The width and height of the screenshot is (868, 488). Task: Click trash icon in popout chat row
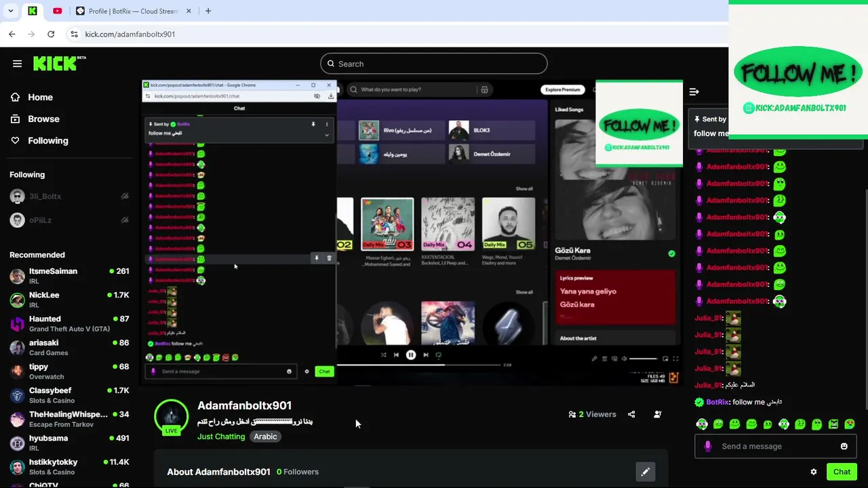pyautogui.click(x=330, y=258)
